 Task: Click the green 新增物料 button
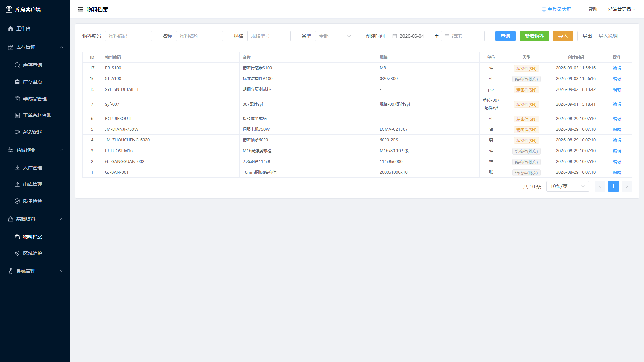(534, 36)
